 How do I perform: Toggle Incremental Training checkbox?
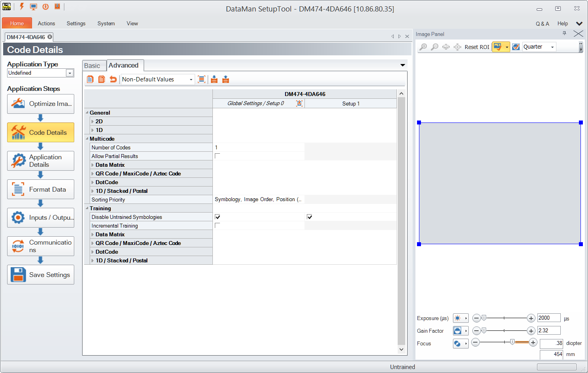click(217, 226)
